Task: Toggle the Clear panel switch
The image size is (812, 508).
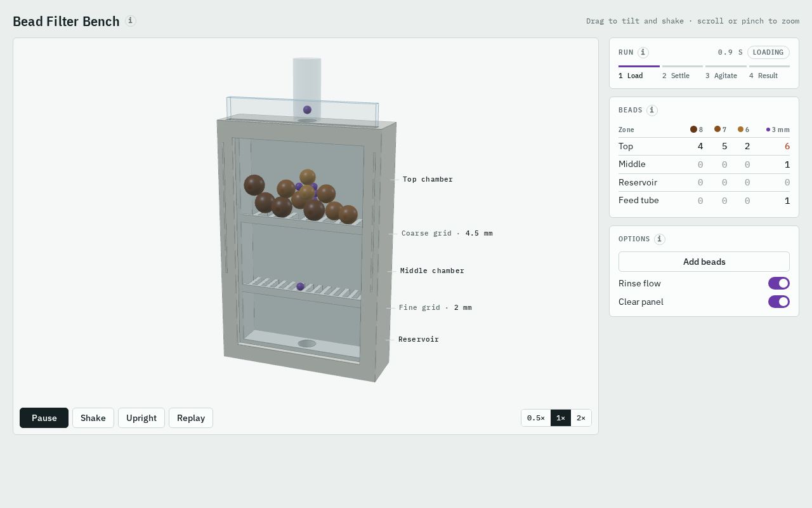Action: coord(779,302)
